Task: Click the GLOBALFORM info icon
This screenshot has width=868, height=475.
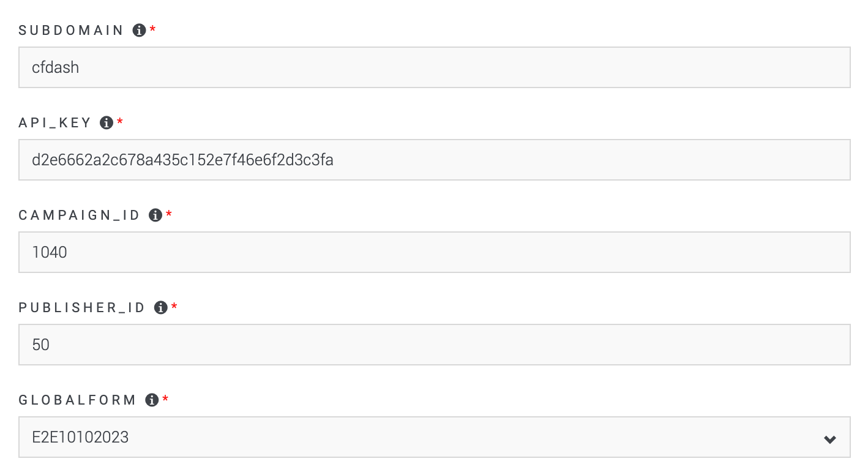Action: click(151, 400)
